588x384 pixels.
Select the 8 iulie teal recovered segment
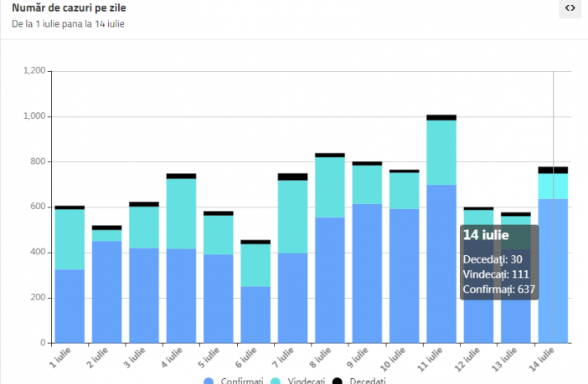point(330,187)
